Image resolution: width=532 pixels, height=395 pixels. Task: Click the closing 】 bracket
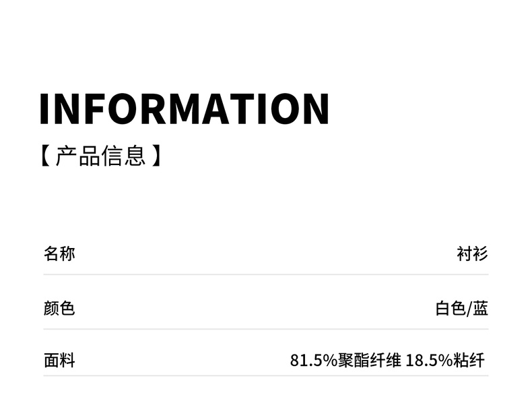click(156, 156)
